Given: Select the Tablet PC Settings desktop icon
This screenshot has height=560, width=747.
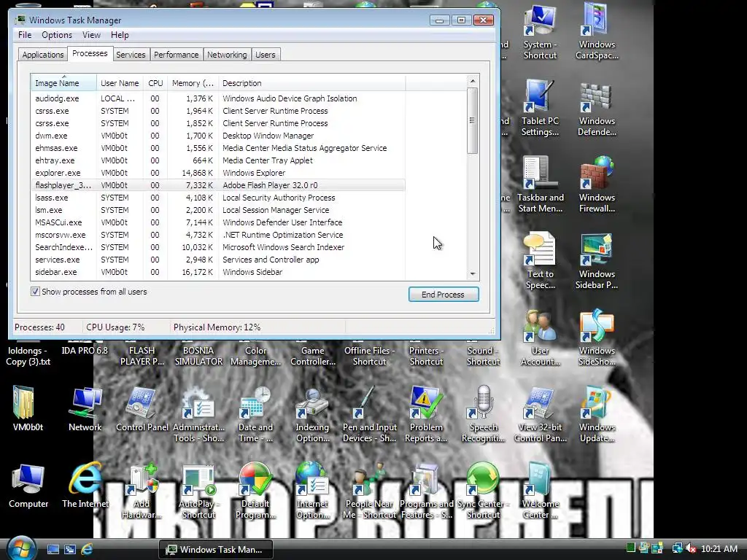Looking at the screenshot, I should click(x=540, y=108).
